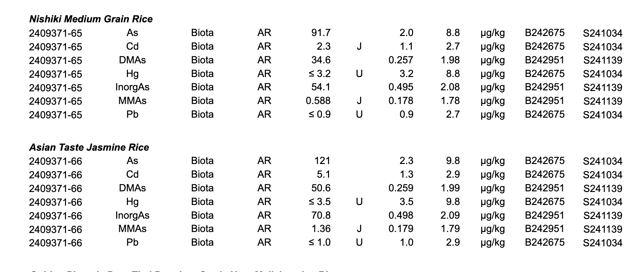Click S241139 in the Nishiki MMAs row
The width and height of the screenshot is (644, 272).
(x=603, y=101)
